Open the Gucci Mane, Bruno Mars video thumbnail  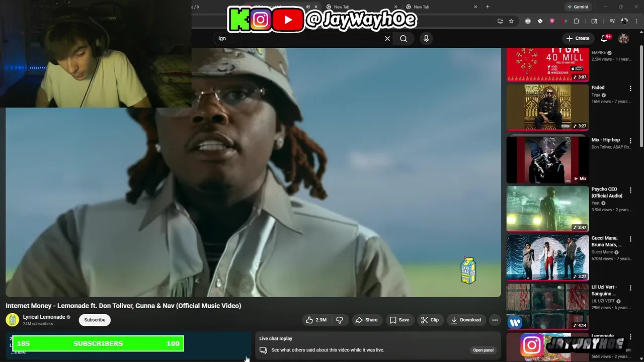pos(547,257)
